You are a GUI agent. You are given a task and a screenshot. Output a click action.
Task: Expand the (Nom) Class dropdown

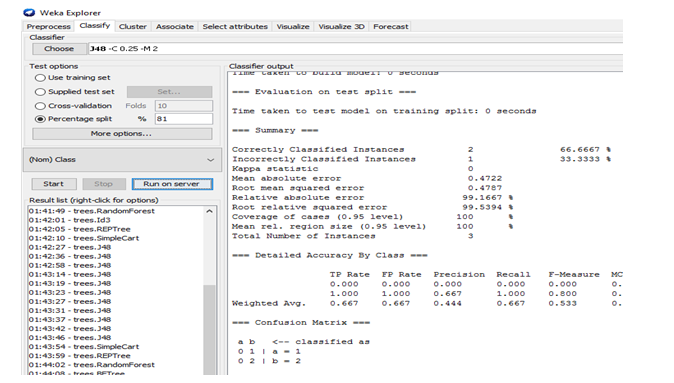(x=122, y=159)
